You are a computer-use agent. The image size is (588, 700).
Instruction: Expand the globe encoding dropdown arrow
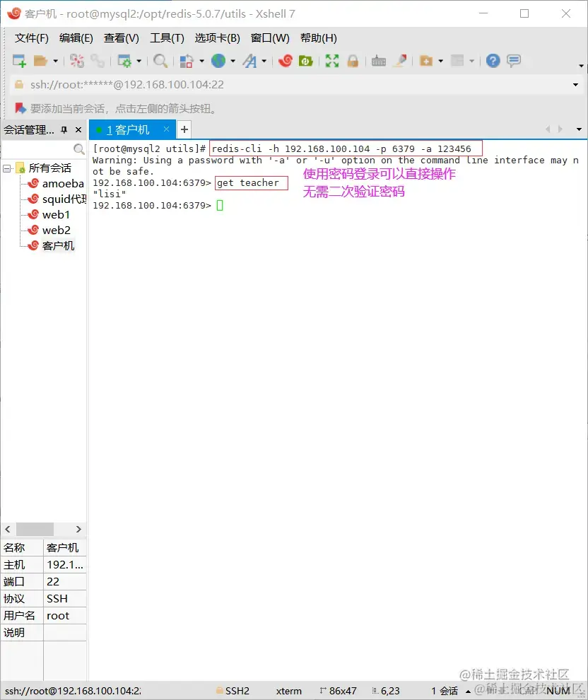tap(233, 61)
